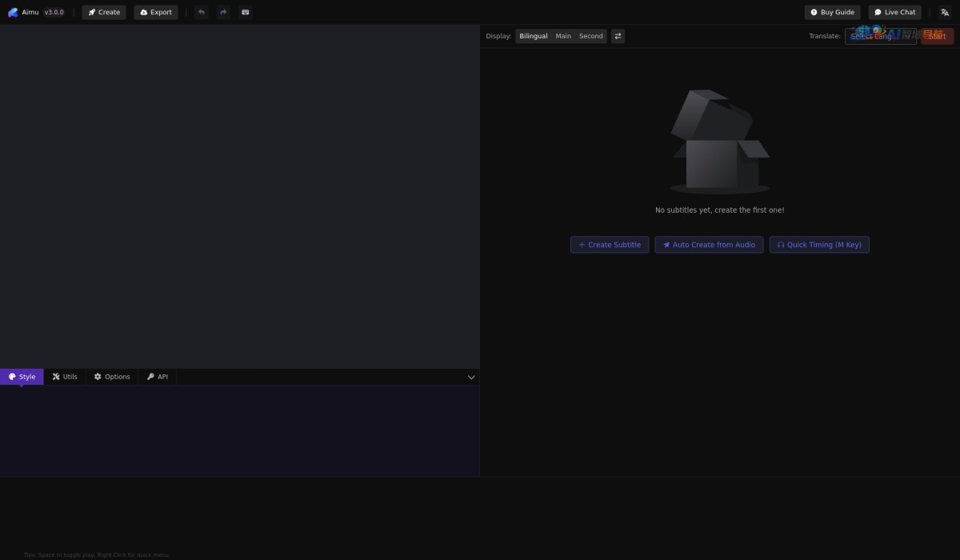960x560 pixels.
Task: Click the Aimu logo icon
Action: 13,12
